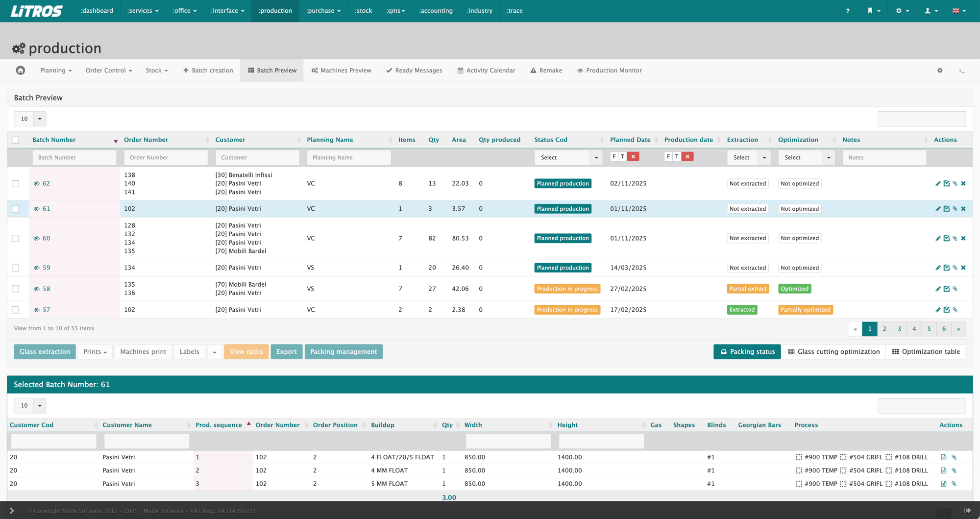Screen dimensions: 980x519
Task: Switch to Machines Preview tab
Action: [x=342, y=70]
